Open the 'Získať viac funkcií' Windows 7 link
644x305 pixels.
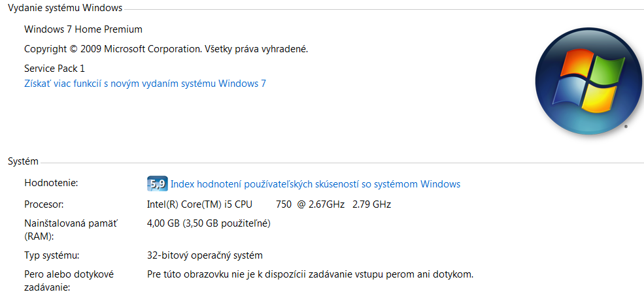144,84
